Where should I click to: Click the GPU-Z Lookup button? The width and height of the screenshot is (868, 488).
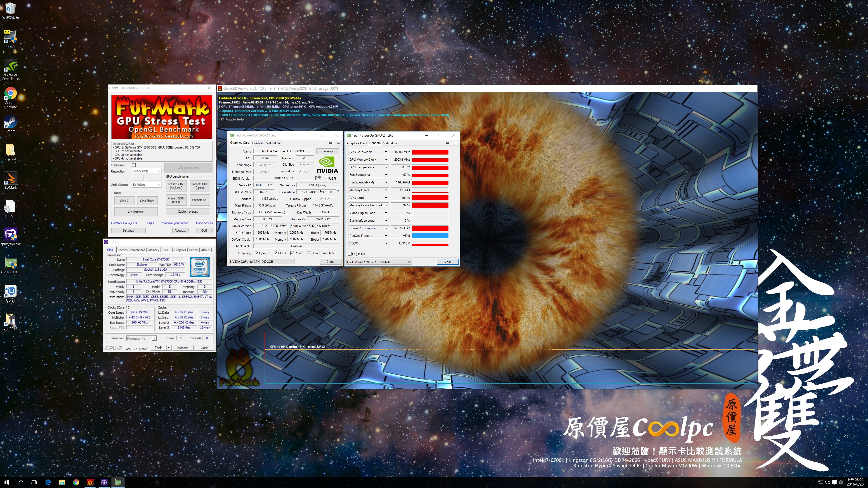[327, 151]
